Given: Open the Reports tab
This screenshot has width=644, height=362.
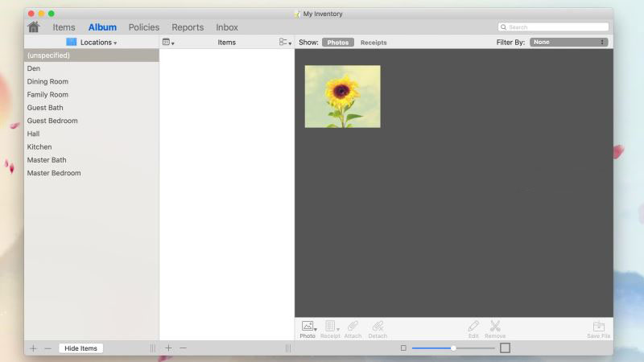Looking at the screenshot, I should tap(188, 27).
